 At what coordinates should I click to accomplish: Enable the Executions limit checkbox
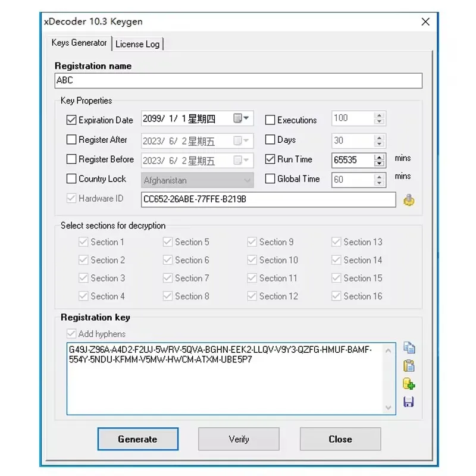[x=270, y=120]
